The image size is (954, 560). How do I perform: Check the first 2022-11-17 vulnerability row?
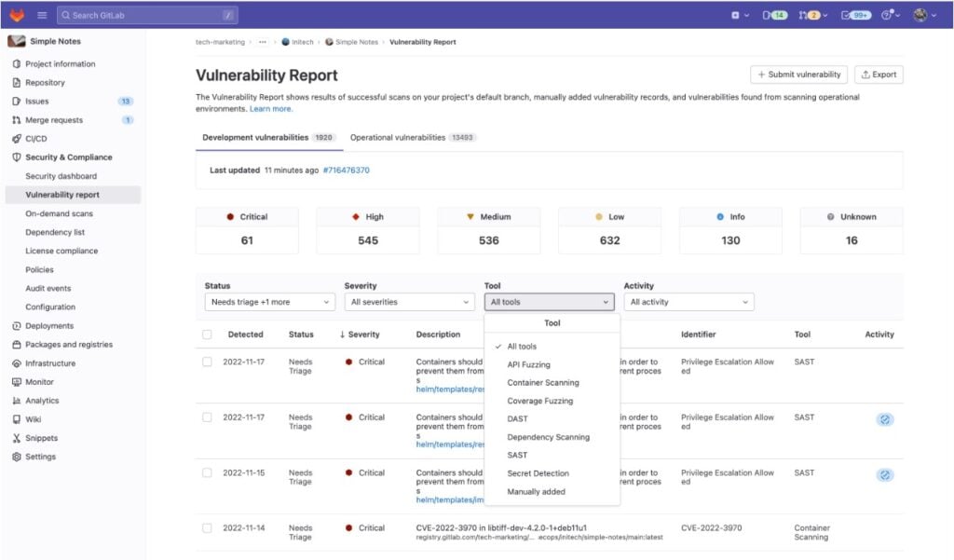[x=207, y=362]
